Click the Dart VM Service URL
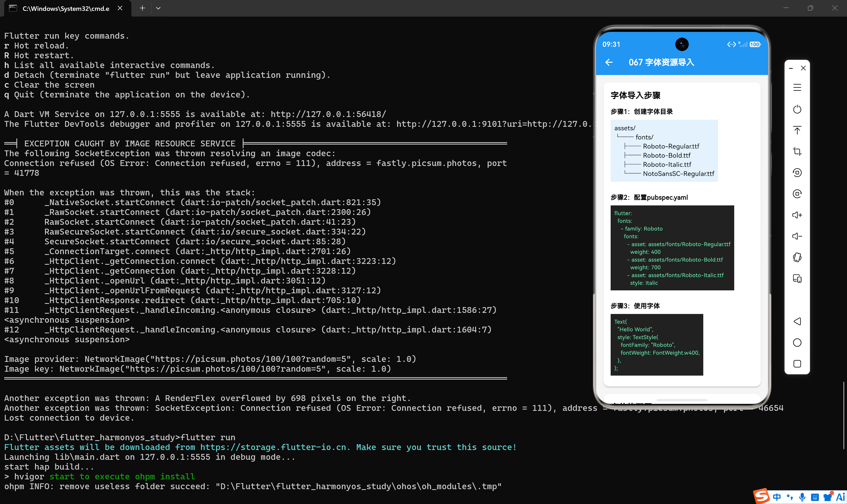This screenshot has width=847, height=504. point(328,114)
